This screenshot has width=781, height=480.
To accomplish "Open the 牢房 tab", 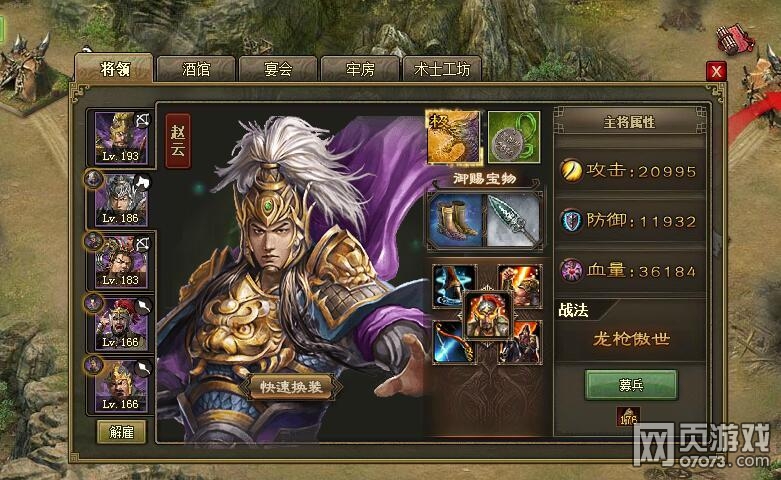I will click(360, 69).
